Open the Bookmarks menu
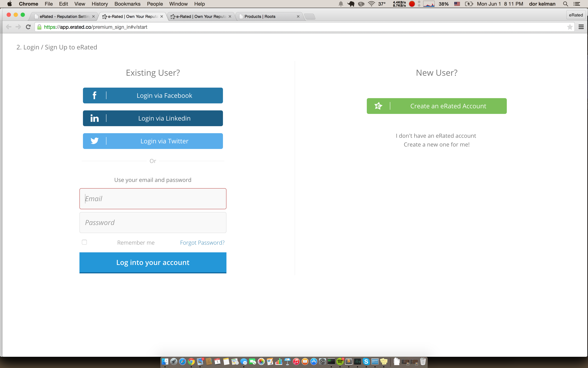This screenshot has height=368, width=588. (127, 4)
